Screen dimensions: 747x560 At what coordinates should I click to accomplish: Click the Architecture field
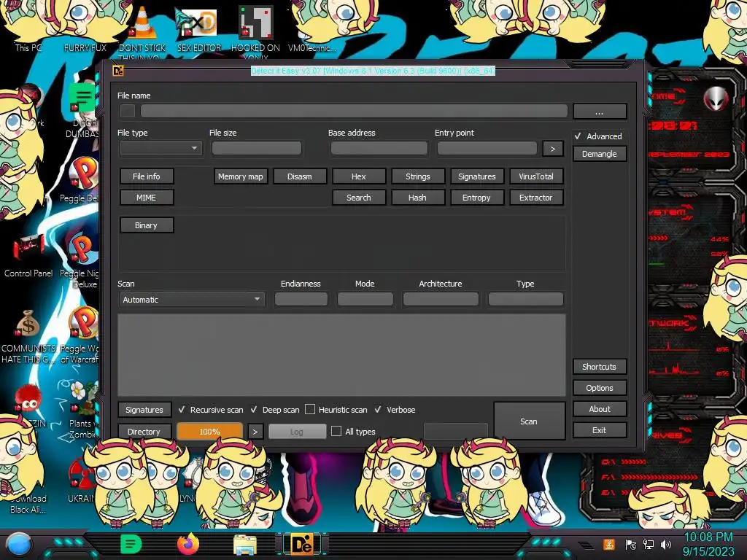[441, 299]
